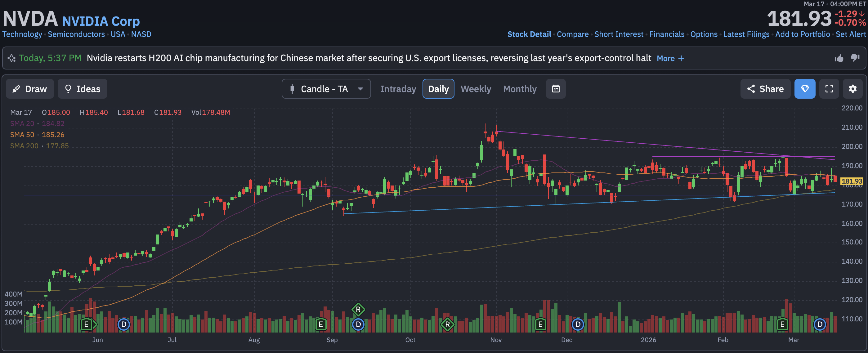Open the Semiconductors industry link
This screenshot has height=353, width=868.
click(76, 34)
